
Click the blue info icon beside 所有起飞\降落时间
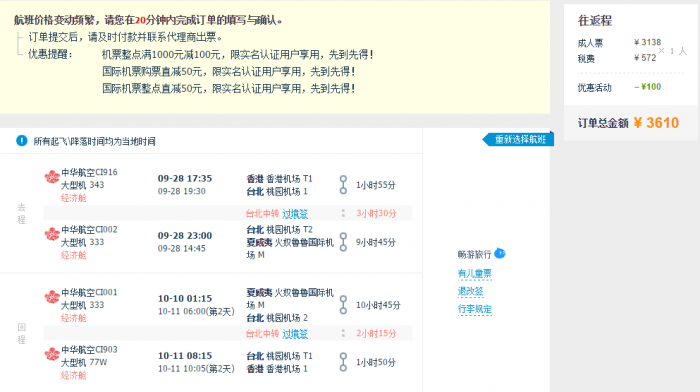(21, 141)
